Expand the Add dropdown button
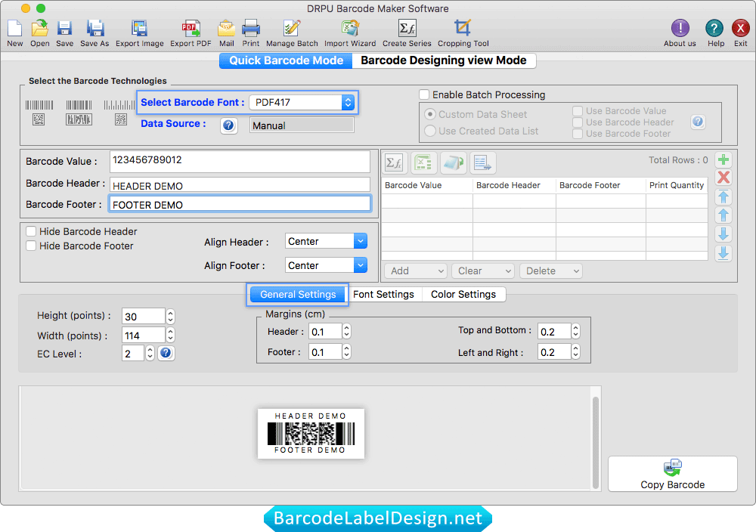 point(416,271)
